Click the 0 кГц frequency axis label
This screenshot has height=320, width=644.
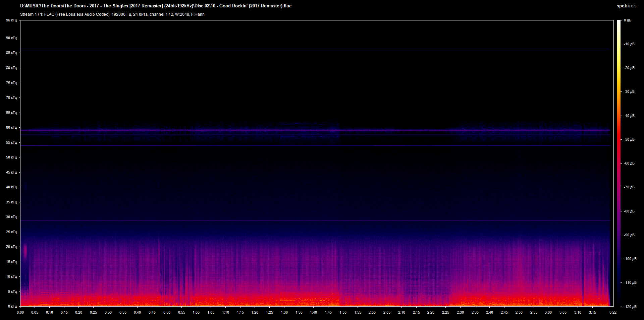(11, 306)
